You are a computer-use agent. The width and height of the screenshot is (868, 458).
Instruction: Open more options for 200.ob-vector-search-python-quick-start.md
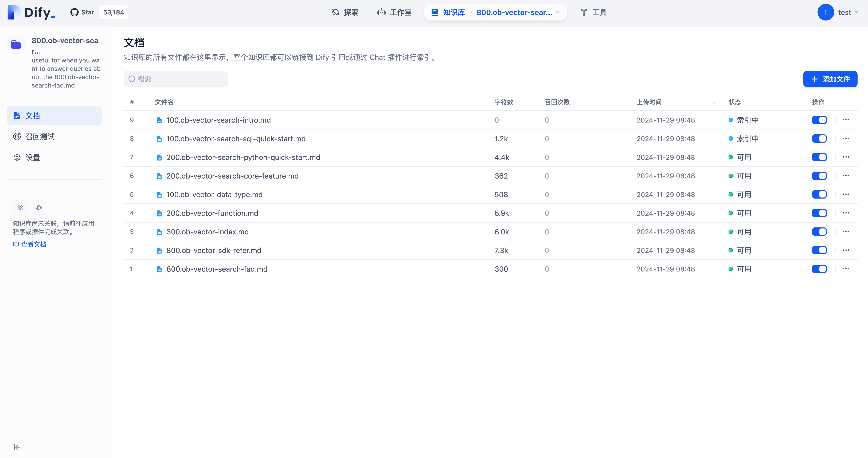tap(846, 157)
